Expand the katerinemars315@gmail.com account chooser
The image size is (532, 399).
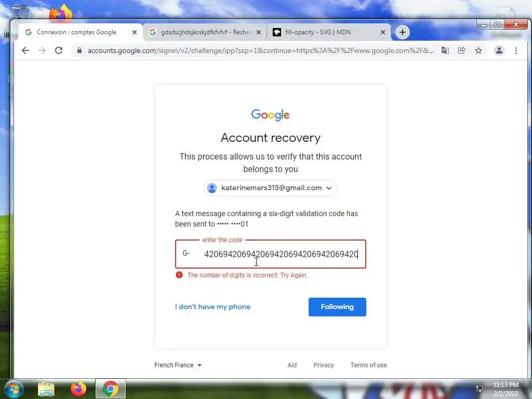[x=270, y=188]
